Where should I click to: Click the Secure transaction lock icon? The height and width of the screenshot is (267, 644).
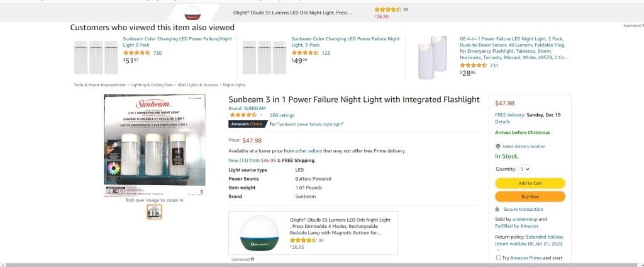497,209
